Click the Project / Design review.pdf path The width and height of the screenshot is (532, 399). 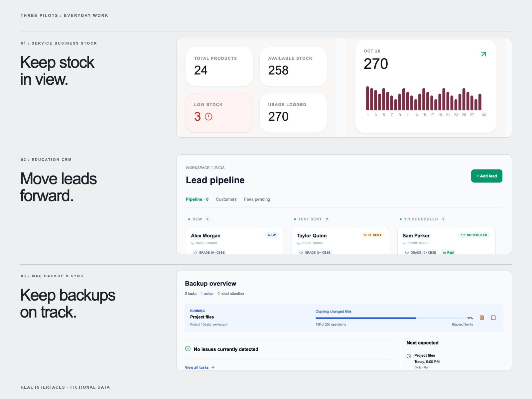[x=209, y=325]
